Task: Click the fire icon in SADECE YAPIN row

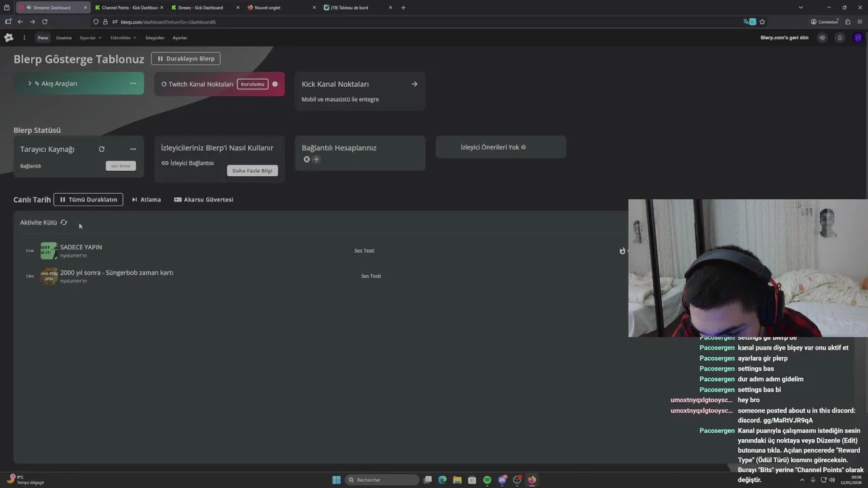Action: pyautogui.click(x=623, y=251)
